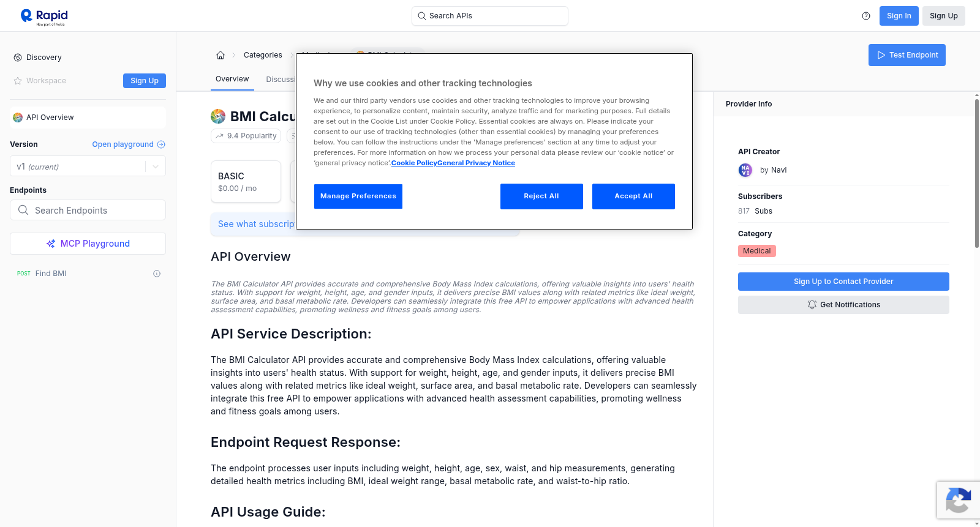Click Reject All cookies
This screenshot has height=527, width=980.
541,196
